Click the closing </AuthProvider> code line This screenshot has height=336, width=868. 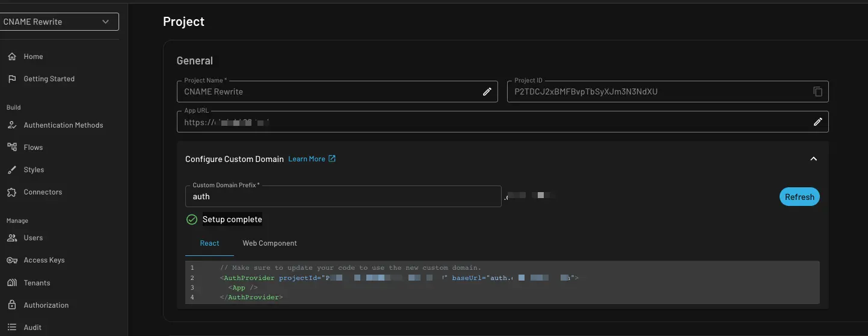[251, 297]
